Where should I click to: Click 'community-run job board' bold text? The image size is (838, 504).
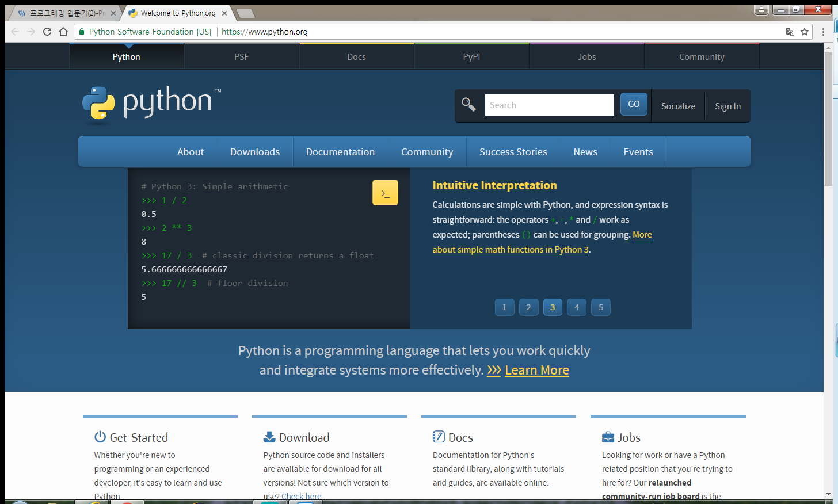651,496
